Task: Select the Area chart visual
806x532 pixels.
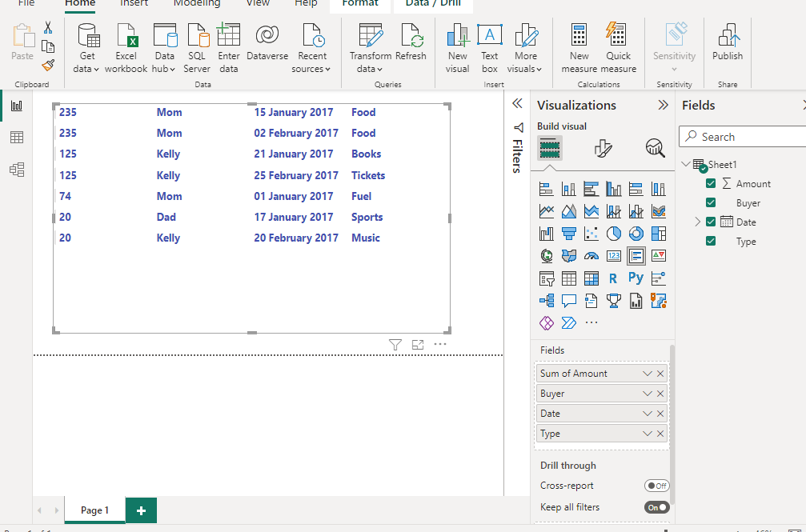Action: click(568, 211)
